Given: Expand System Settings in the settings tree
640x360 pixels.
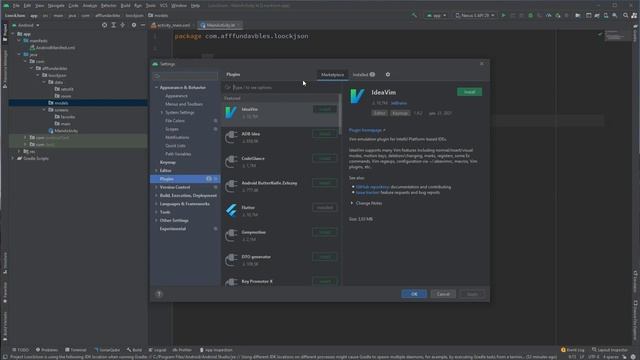Looking at the screenshot, I should (x=162, y=113).
